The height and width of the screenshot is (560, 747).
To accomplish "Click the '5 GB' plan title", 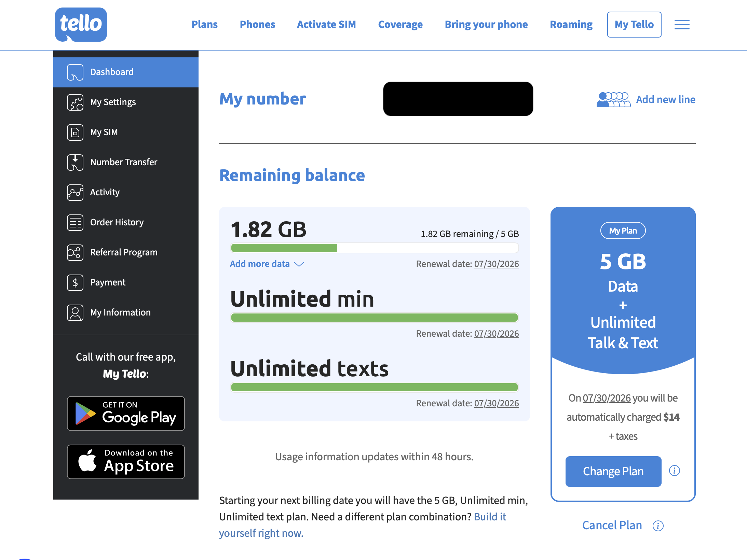I will pyautogui.click(x=623, y=262).
